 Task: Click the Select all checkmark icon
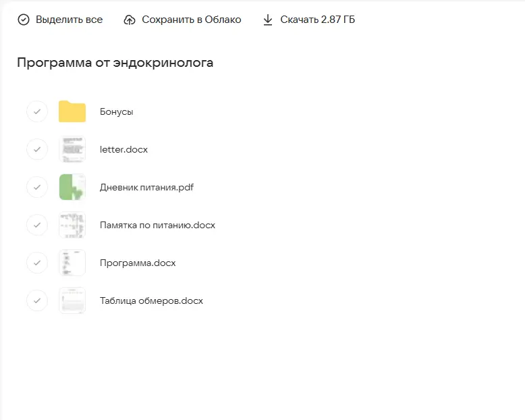(x=24, y=20)
